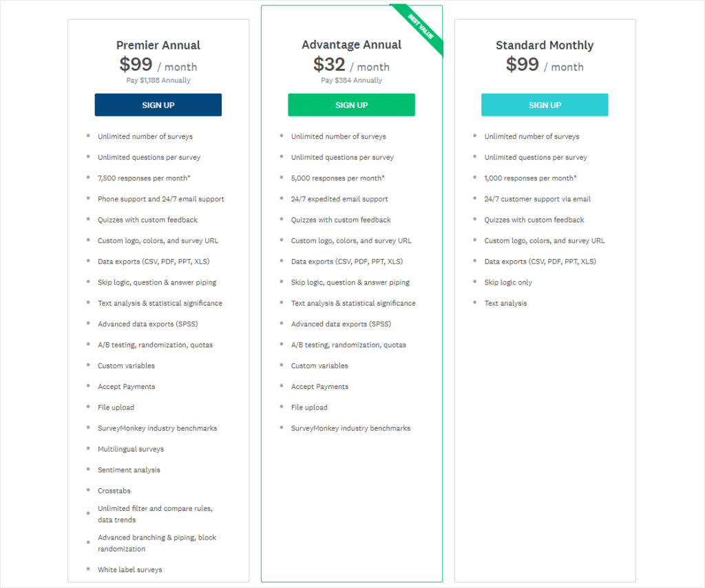The height and width of the screenshot is (588, 705).
Task: Select the Advantage Annual plan title
Action: tap(351, 44)
